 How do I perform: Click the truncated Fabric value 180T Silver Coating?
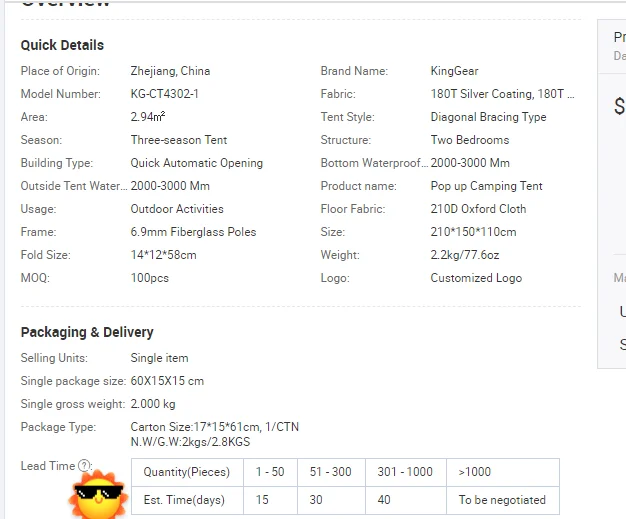(502, 94)
